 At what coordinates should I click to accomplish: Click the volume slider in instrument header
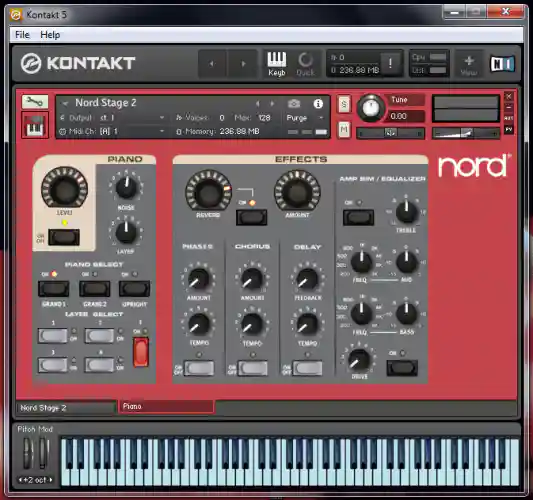click(466, 133)
